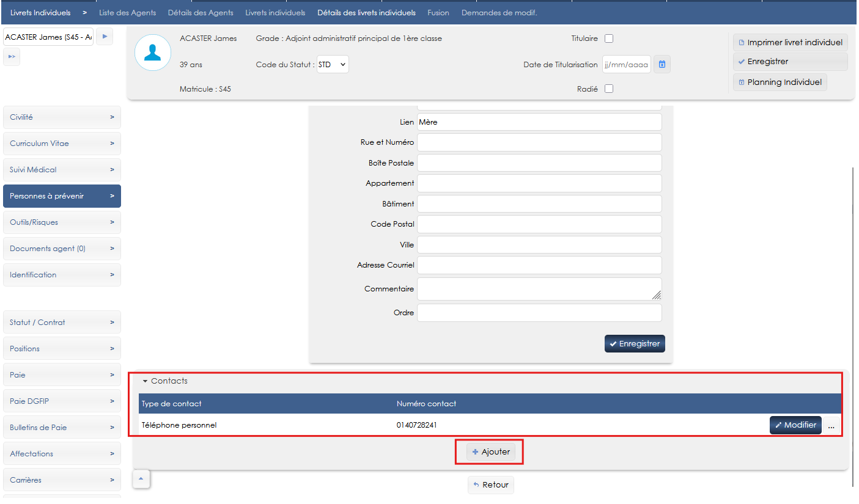Click the Retour button

(x=490, y=484)
